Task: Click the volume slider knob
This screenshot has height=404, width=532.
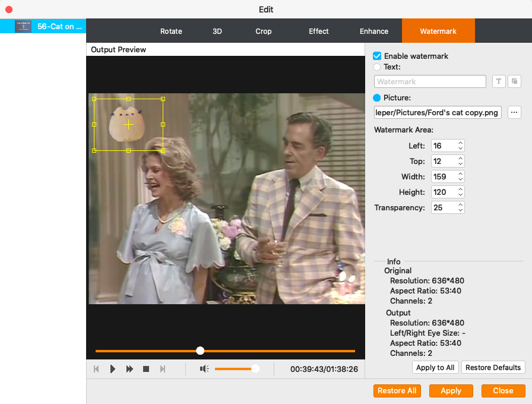Action: (255, 369)
